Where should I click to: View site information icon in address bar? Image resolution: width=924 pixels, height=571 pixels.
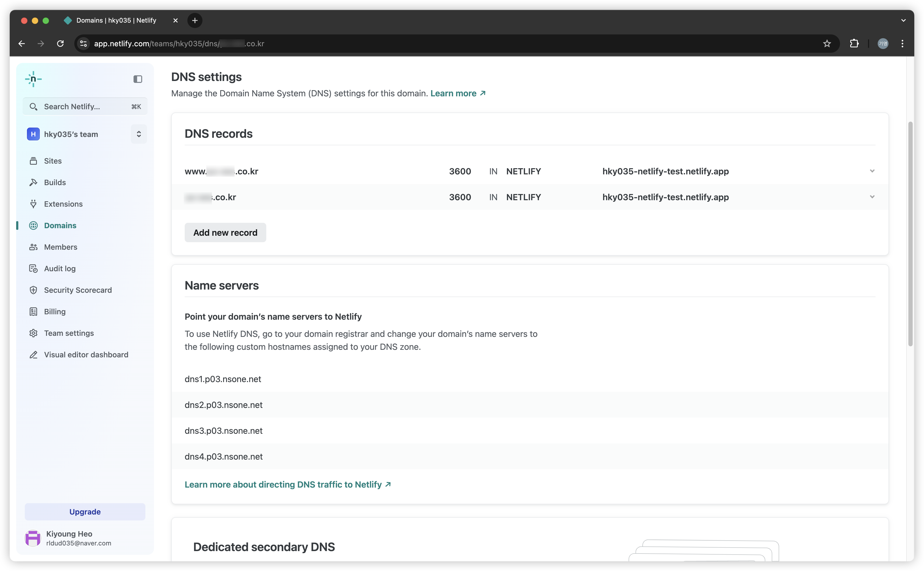coord(83,43)
